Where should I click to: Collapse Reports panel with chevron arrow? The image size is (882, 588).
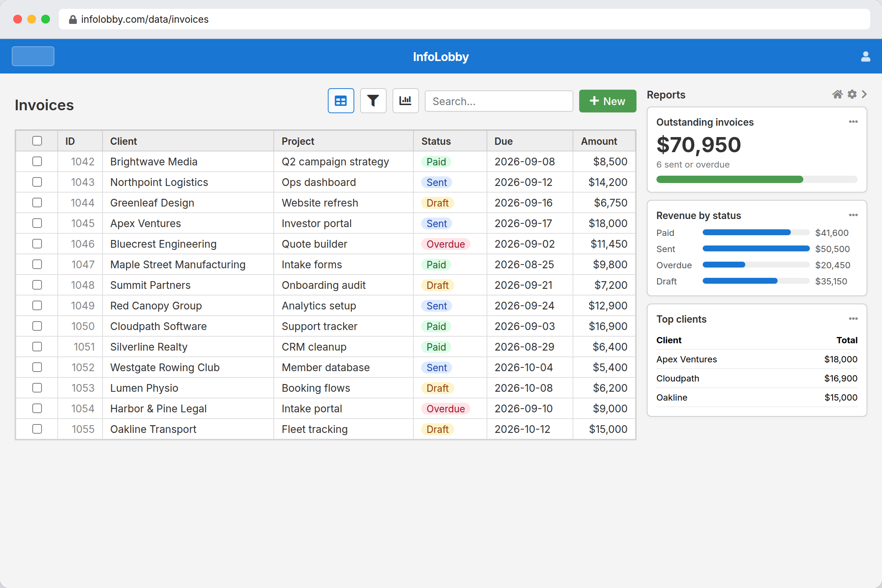864,94
